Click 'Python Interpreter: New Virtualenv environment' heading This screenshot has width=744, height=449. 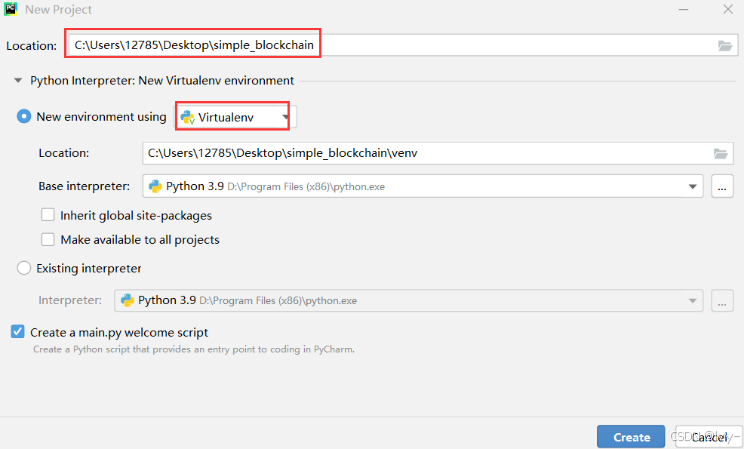click(162, 81)
